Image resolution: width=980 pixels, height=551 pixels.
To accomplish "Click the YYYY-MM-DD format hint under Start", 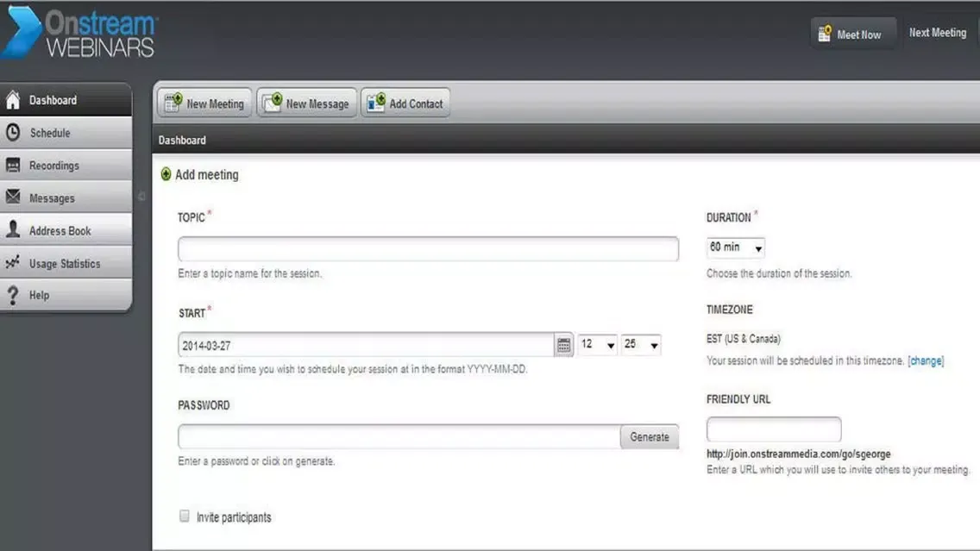I will tap(353, 369).
